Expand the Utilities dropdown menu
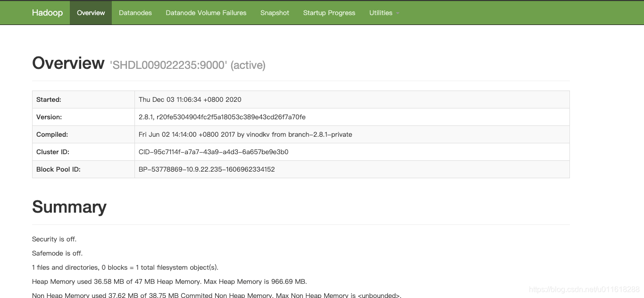The image size is (644, 298). pos(384,13)
